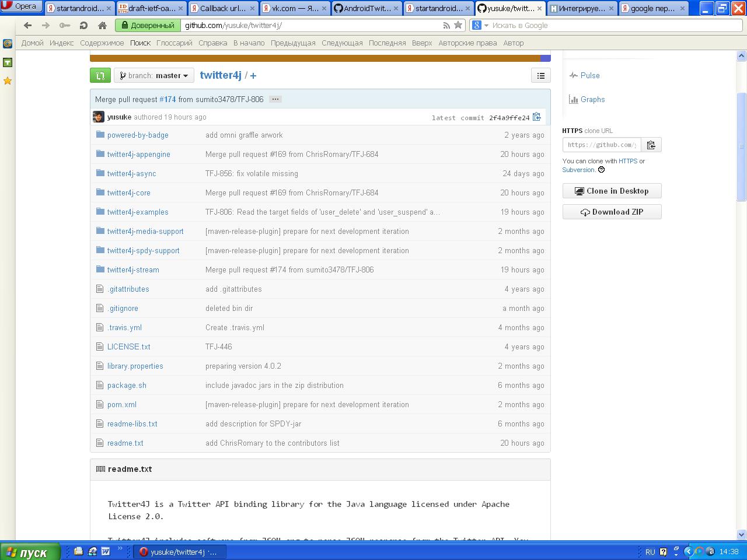Copy the latest commit SHA to clipboard
The height and width of the screenshot is (560, 747).
point(537,117)
